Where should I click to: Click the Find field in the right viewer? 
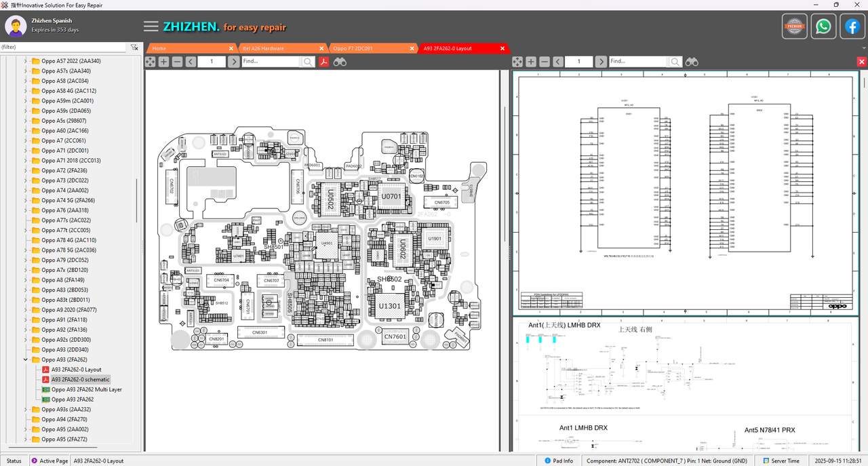coord(638,62)
